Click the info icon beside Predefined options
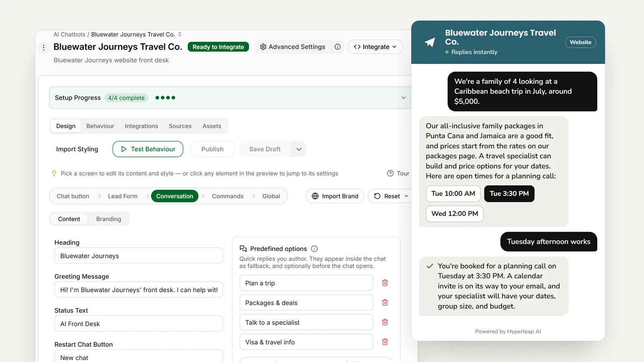Image resolution: width=644 pixels, height=362 pixels. [x=314, y=249]
